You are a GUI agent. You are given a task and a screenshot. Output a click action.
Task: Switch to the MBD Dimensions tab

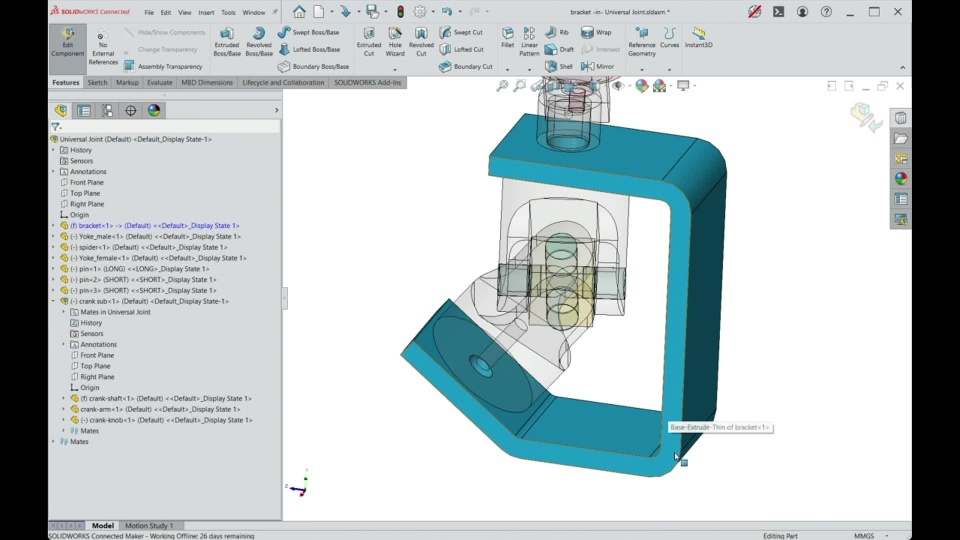(x=207, y=83)
